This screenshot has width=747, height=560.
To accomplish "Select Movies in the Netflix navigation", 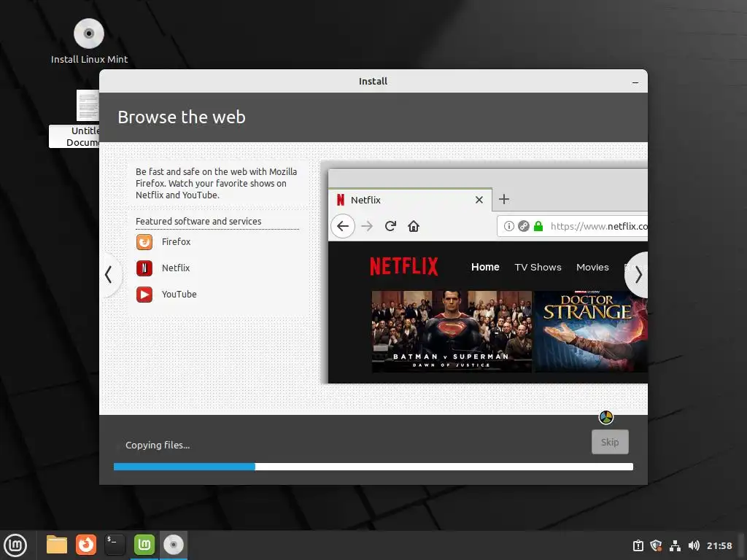I will (592, 267).
